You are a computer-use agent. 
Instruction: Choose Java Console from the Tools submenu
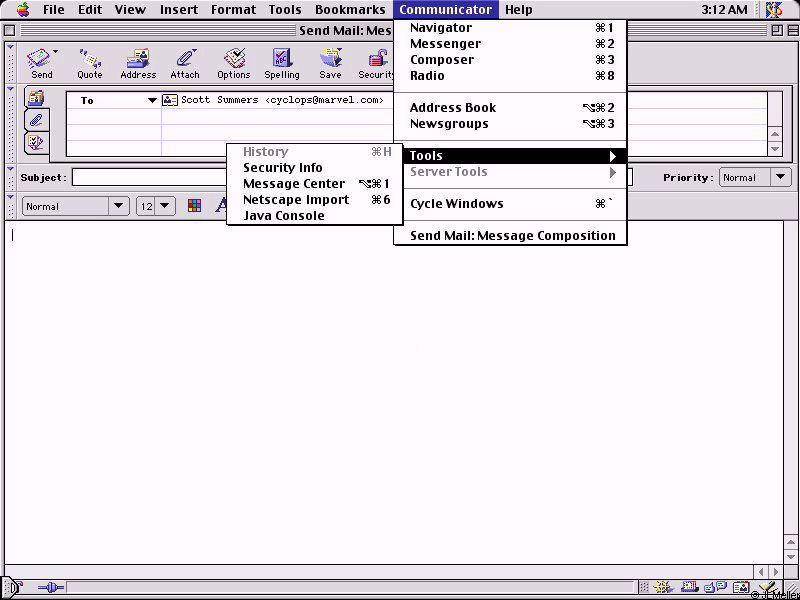315,215
